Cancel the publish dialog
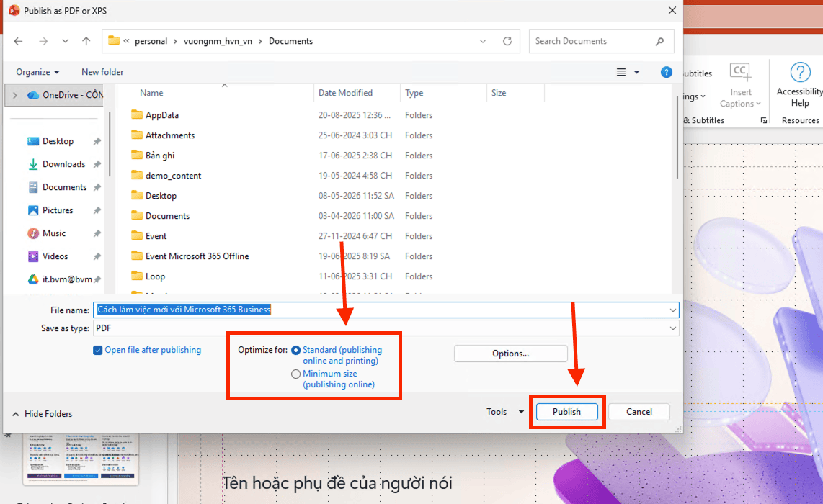The height and width of the screenshot is (504, 823). point(639,412)
